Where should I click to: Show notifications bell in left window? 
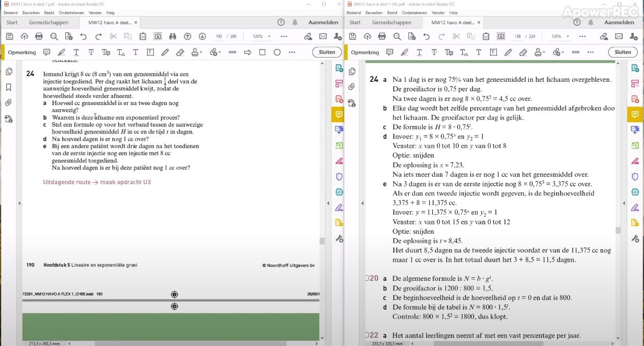click(295, 22)
